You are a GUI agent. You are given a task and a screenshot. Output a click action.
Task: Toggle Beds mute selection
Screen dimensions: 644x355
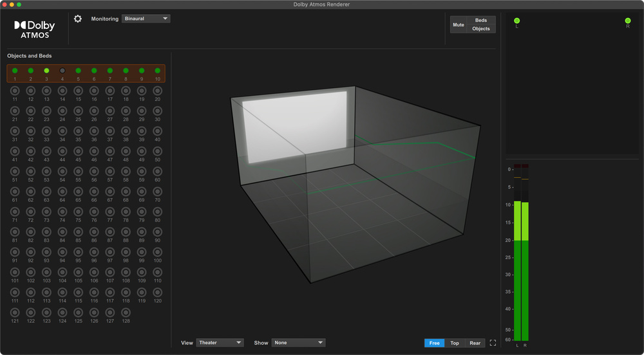(481, 21)
